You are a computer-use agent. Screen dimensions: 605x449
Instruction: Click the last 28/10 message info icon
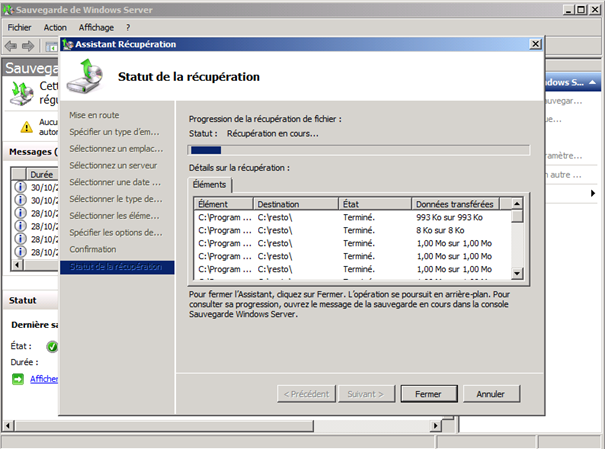coord(20,252)
